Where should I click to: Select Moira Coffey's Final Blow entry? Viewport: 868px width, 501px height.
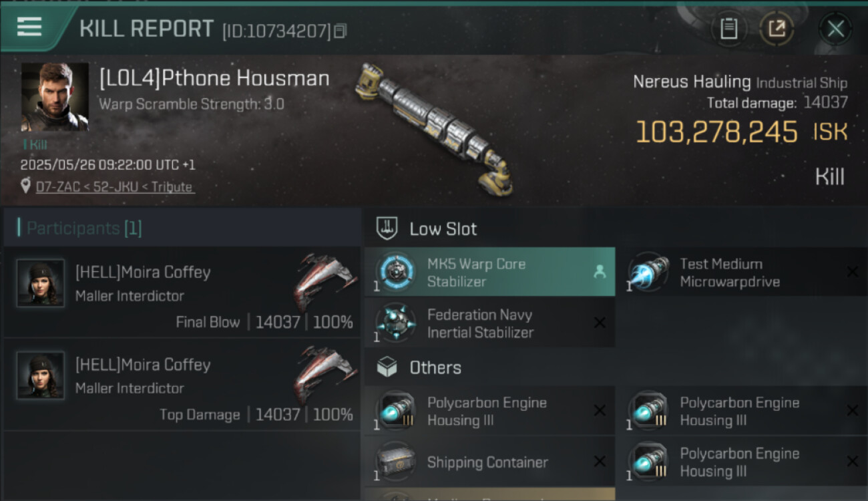[182, 293]
